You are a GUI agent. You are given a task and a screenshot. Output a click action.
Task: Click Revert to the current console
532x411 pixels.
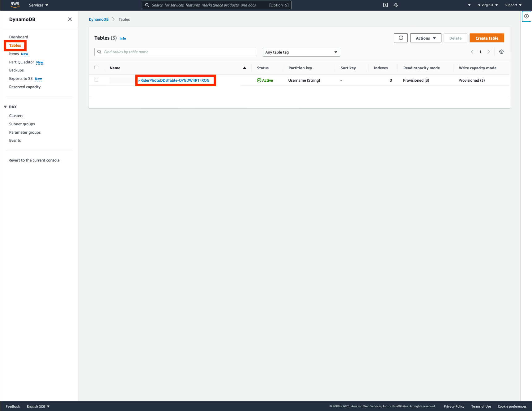tap(34, 160)
